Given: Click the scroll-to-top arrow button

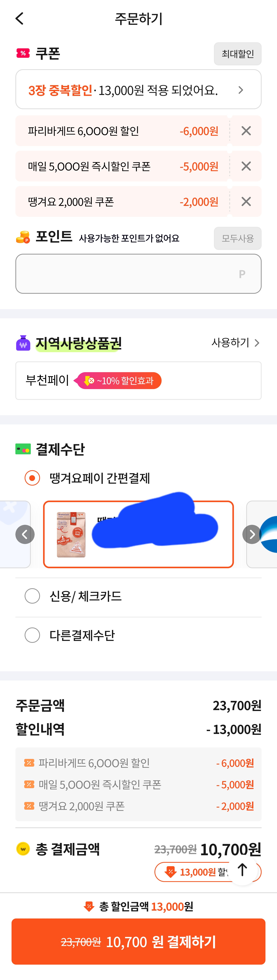Looking at the screenshot, I should pos(242,870).
